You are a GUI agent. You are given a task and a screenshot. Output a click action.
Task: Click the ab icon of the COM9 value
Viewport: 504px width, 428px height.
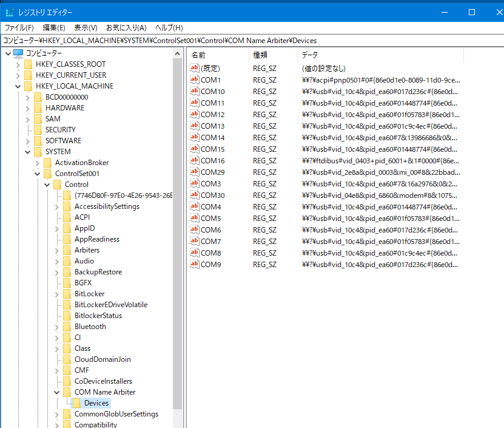pos(194,264)
